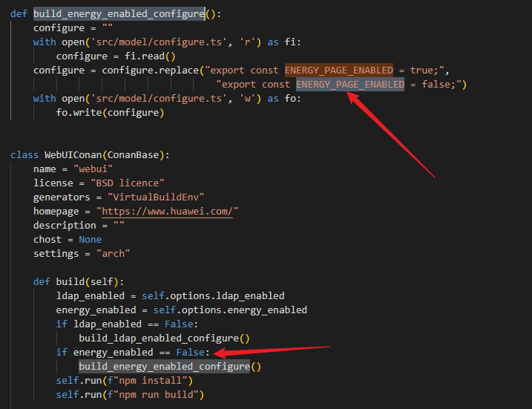This screenshot has height=409, width=532.
Task: Click the fo.write(configure) statement
Action: click(110, 112)
